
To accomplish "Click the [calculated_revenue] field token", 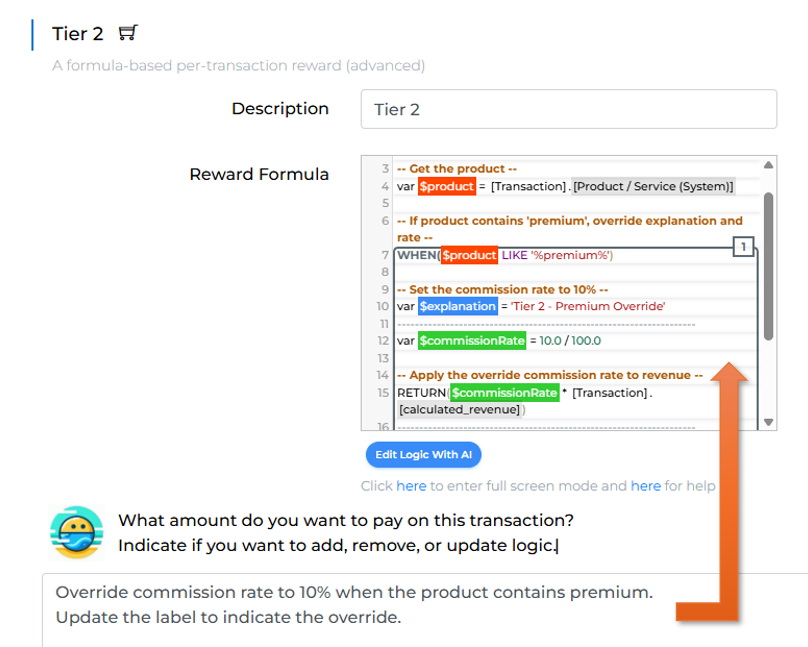I will click(460, 409).
